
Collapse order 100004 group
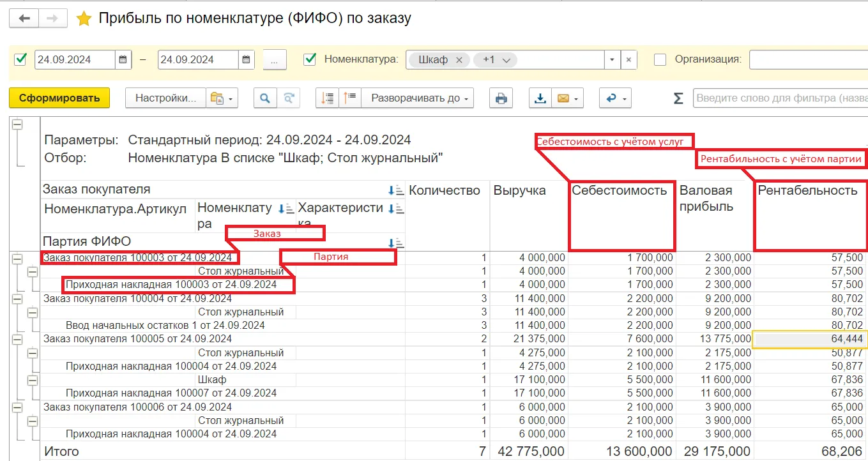pos(17,298)
